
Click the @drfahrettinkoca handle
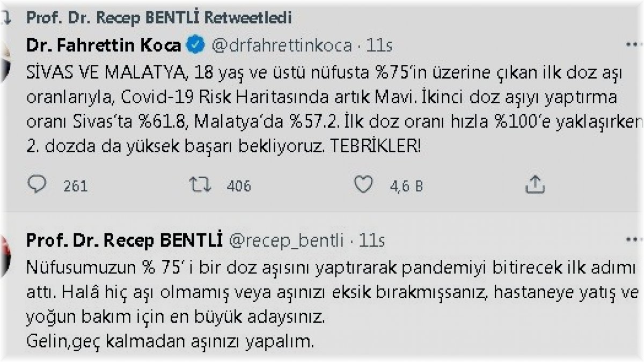(283, 46)
